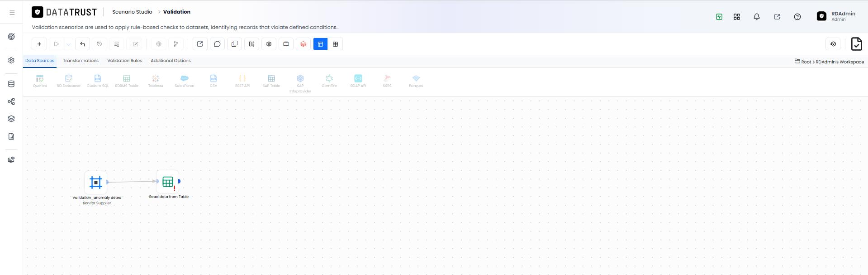The image size is (868, 275).
Task: Click the blue output port on Read data node
Action: pos(179,181)
